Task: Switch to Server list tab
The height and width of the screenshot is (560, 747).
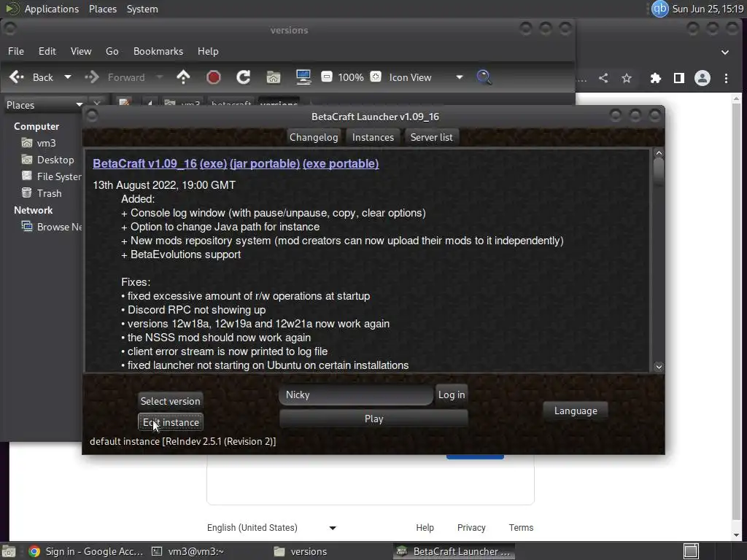Action: pos(432,137)
